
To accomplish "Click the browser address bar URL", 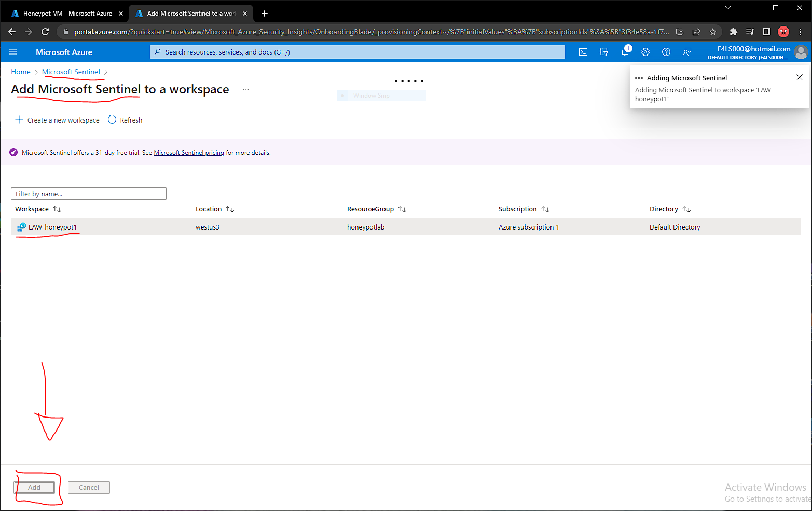I will point(371,32).
